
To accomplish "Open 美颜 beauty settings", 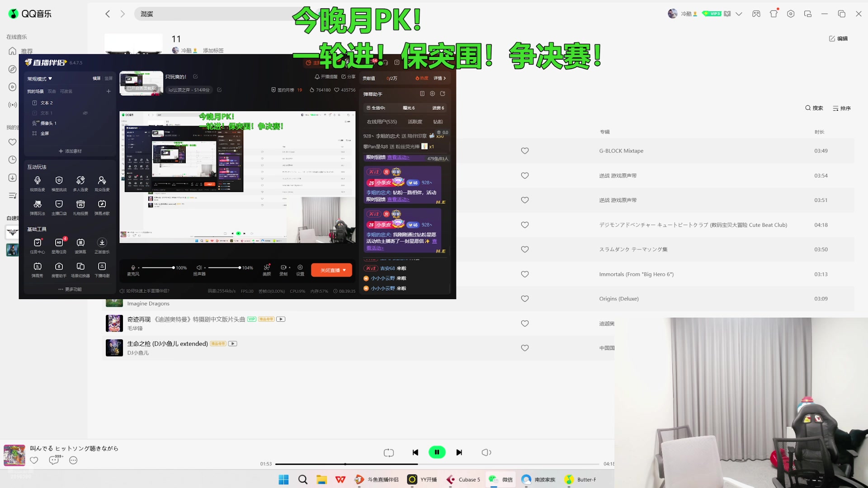I will pyautogui.click(x=267, y=270).
